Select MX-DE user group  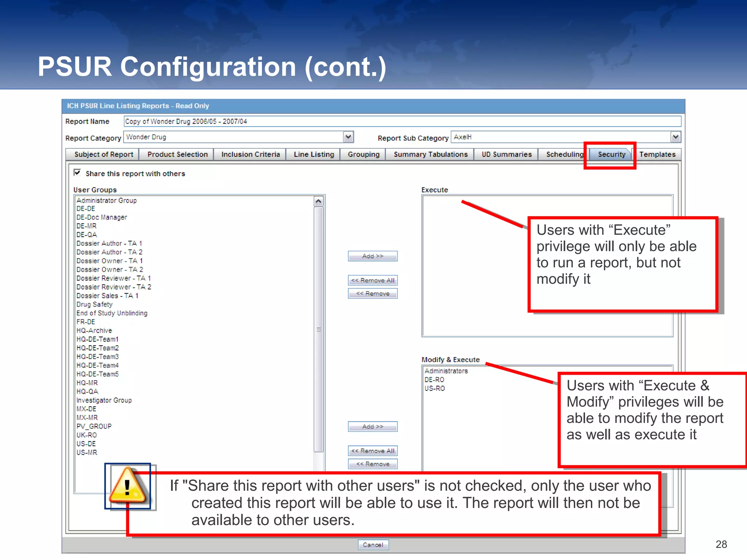tap(86, 409)
